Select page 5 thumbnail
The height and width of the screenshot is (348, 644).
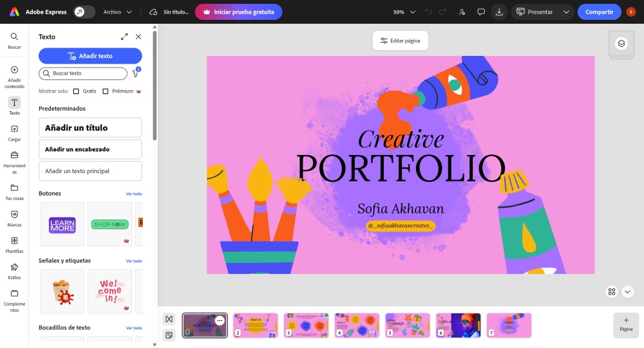pos(408,325)
